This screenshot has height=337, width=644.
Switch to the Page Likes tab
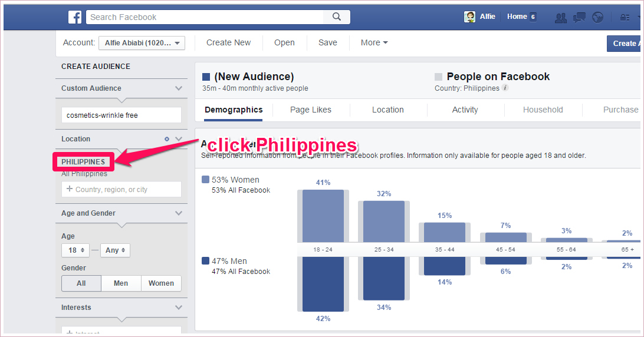(x=311, y=110)
